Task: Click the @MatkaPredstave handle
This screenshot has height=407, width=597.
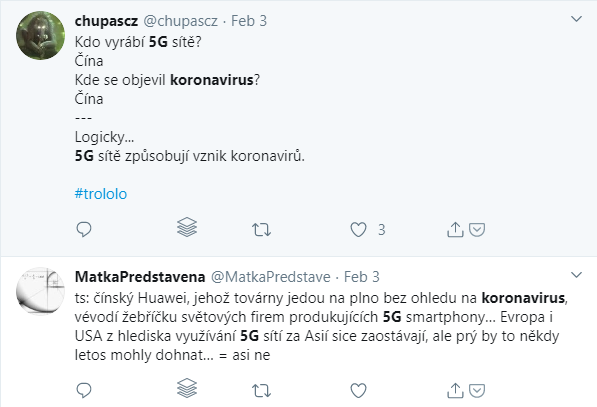Action: (271, 277)
